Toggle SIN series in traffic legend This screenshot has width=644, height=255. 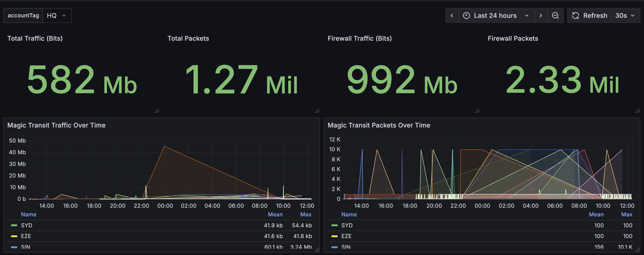(26, 247)
